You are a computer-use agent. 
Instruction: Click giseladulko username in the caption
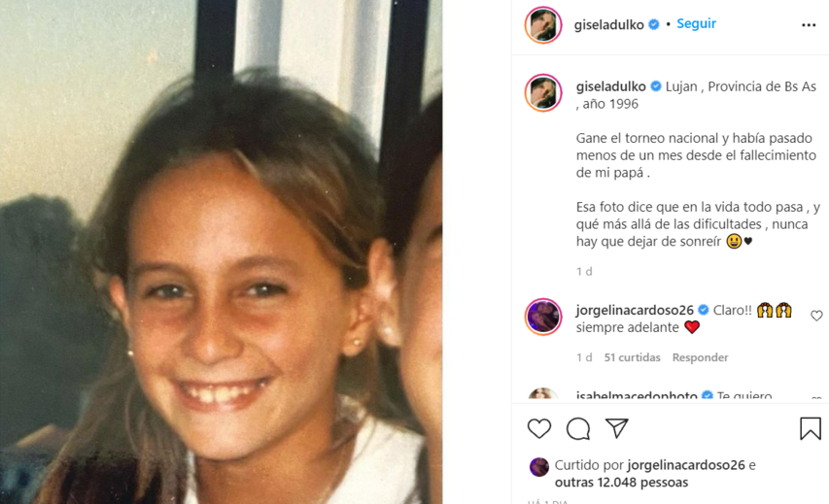(x=610, y=86)
